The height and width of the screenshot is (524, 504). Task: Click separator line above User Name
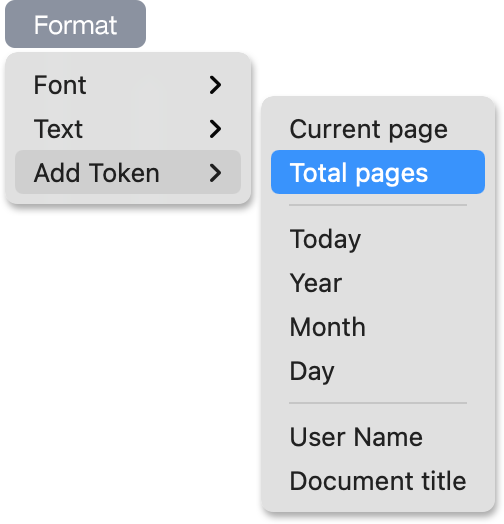pos(378,403)
